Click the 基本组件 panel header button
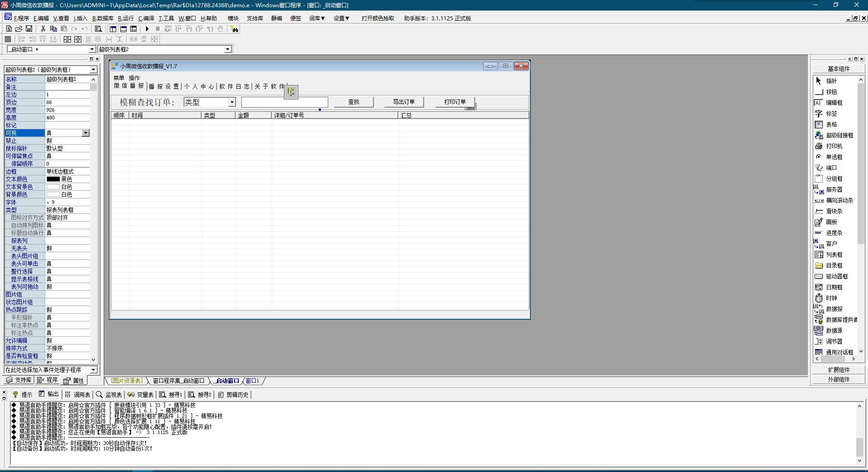 point(839,69)
